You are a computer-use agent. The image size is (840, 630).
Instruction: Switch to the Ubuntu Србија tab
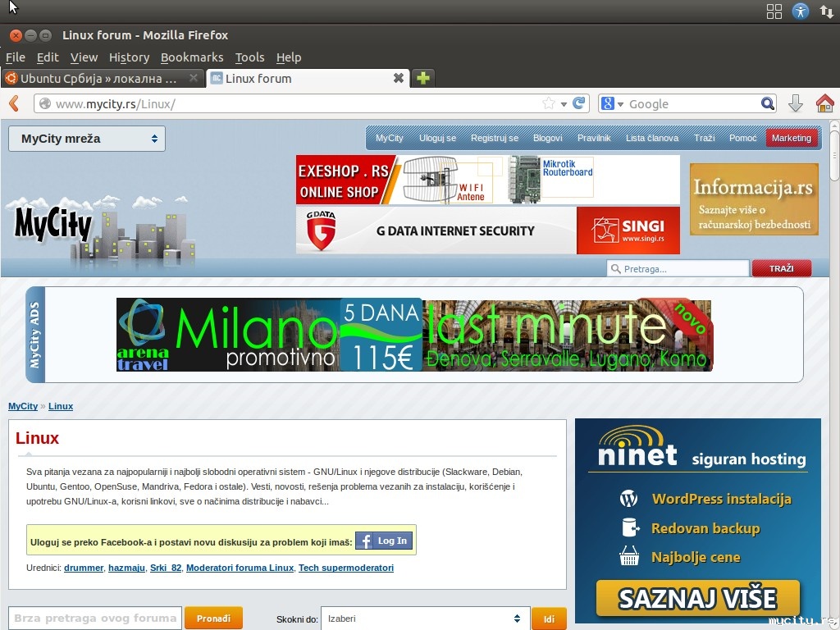click(102, 78)
